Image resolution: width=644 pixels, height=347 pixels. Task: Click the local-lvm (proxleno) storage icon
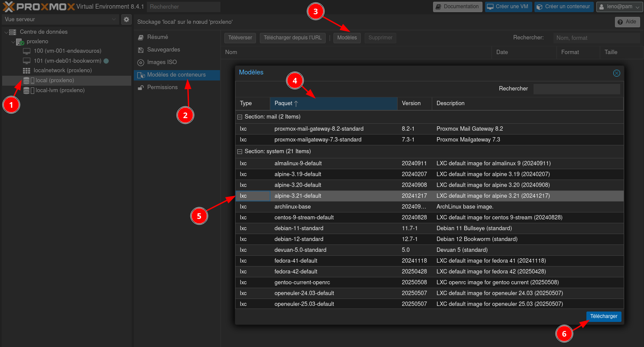(27, 90)
